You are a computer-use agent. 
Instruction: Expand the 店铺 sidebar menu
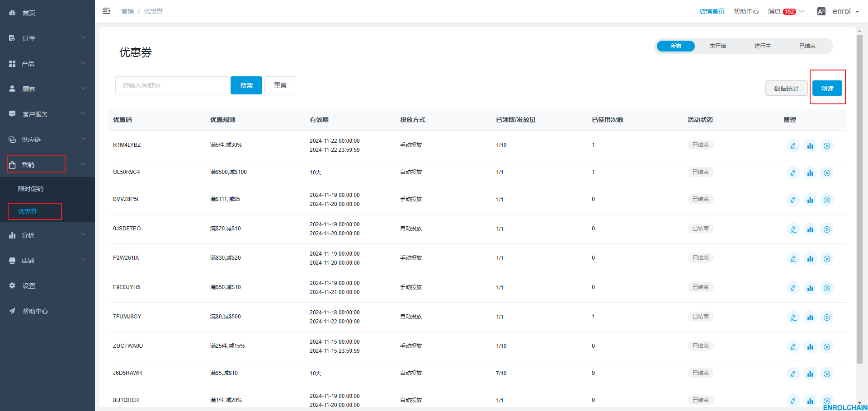(x=47, y=260)
